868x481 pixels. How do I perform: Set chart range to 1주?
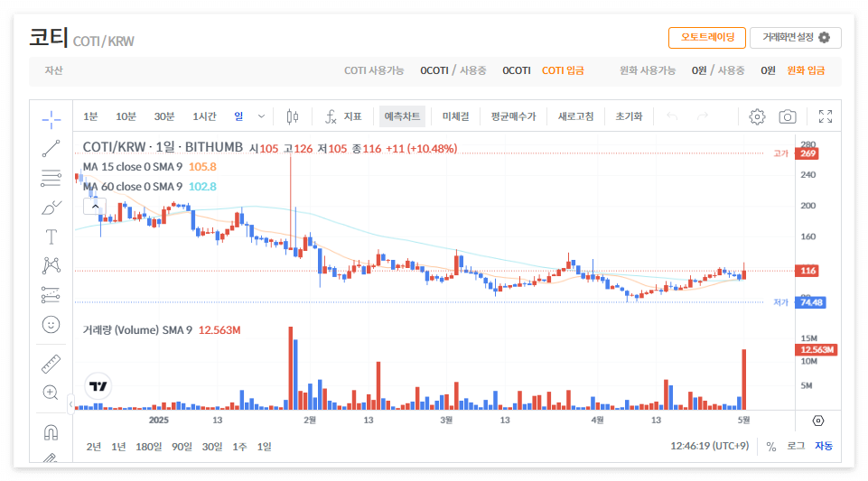pyautogui.click(x=239, y=446)
